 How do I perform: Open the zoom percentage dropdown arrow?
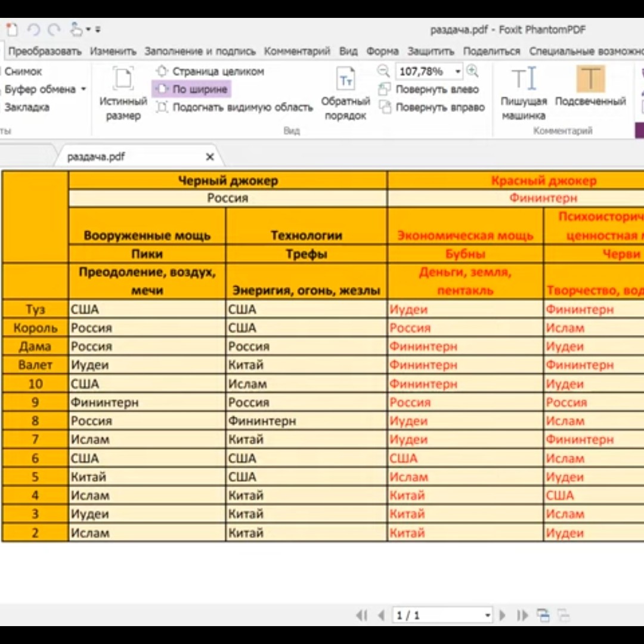[457, 72]
